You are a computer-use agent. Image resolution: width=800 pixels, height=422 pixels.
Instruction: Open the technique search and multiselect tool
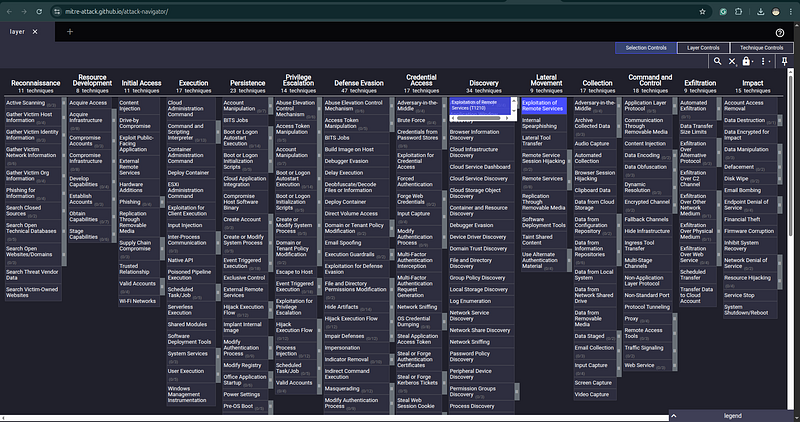click(x=717, y=61)
